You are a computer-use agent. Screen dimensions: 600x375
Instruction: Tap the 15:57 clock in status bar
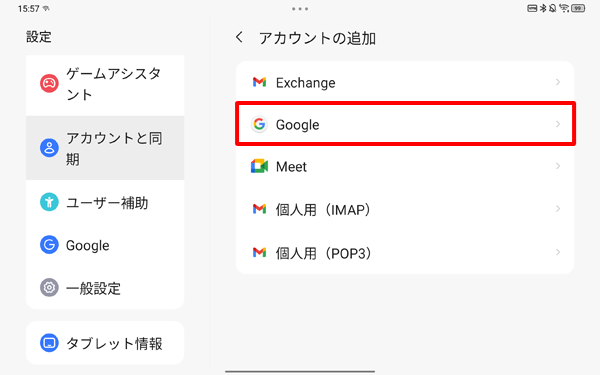pos(28,8)
